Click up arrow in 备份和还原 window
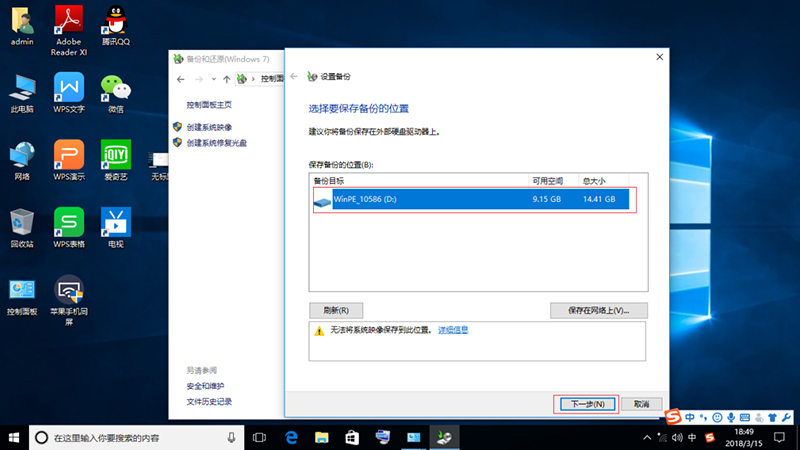 pos(227,79)
